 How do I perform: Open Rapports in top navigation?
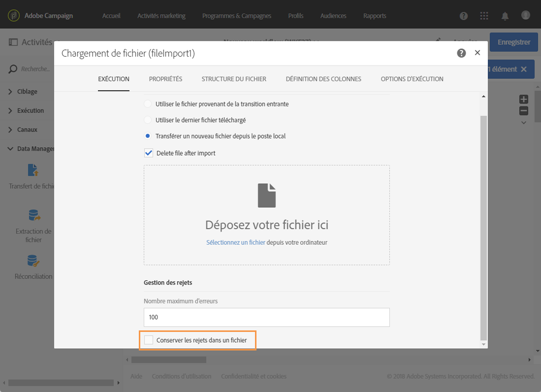point(375,16)
